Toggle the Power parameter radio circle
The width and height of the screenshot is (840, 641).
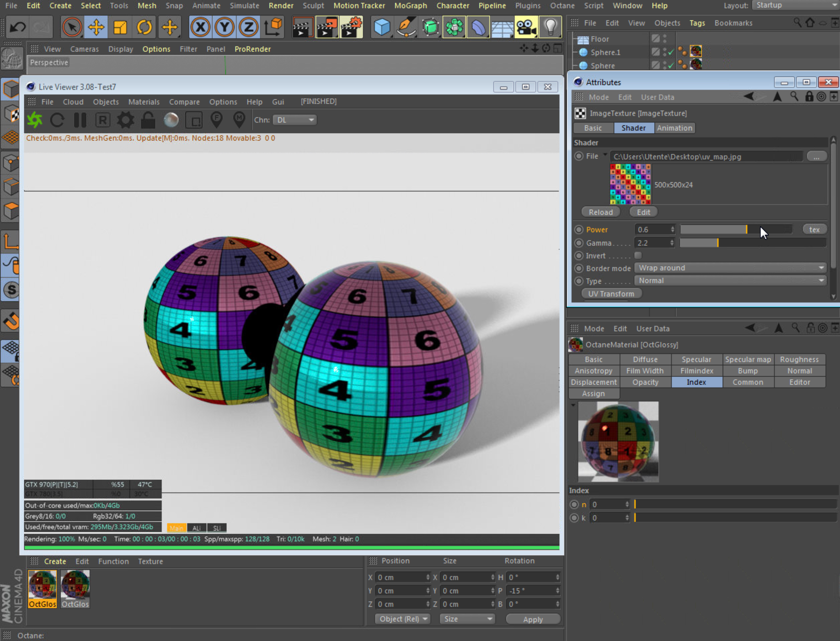tap(579, 230)
